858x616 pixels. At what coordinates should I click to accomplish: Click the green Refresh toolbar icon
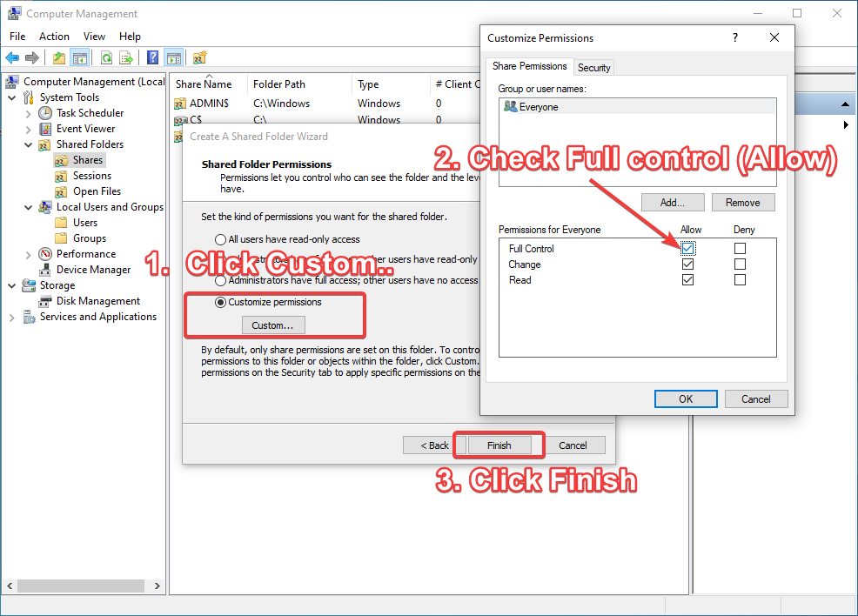(107, 57)
